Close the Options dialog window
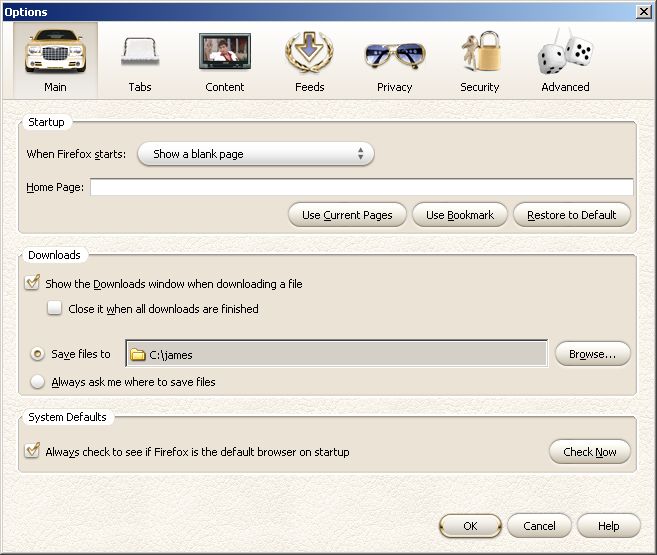657x555 pixels. 644,12
